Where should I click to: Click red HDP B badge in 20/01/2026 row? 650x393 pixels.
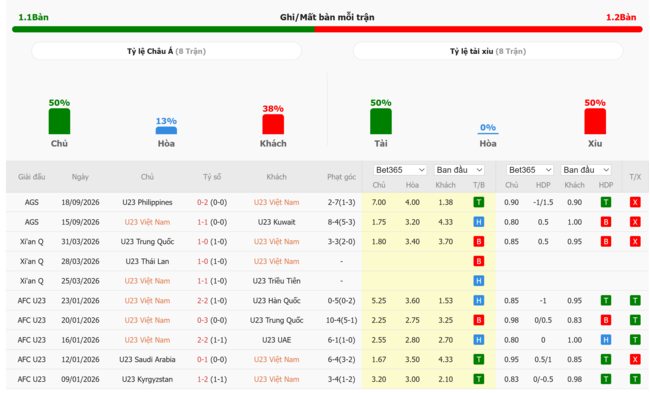[x=606, y=320]
